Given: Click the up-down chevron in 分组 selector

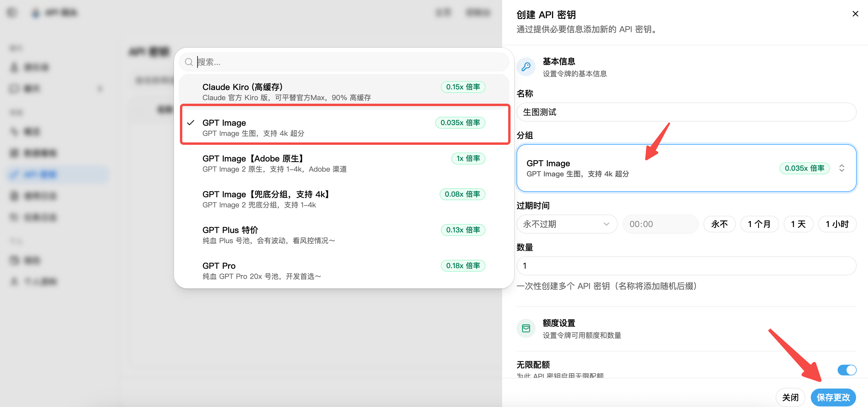Looking at the screenshot, I should pos(841,168).
